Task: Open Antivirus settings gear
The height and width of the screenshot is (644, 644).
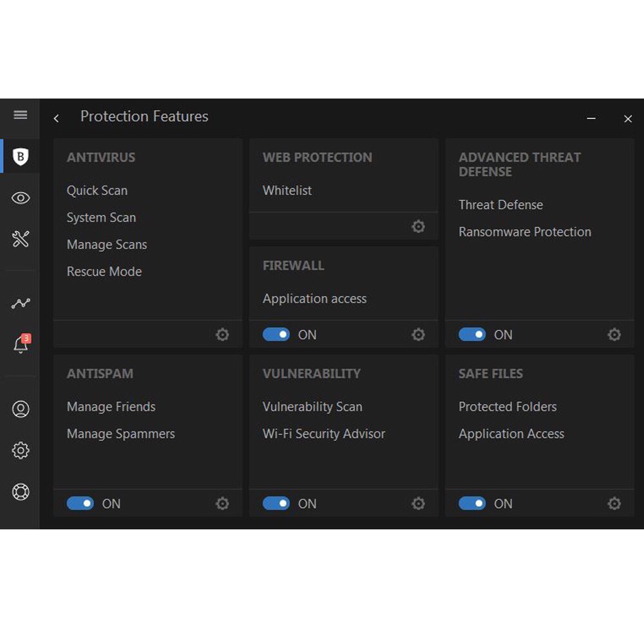Action: tap(222, 334)
